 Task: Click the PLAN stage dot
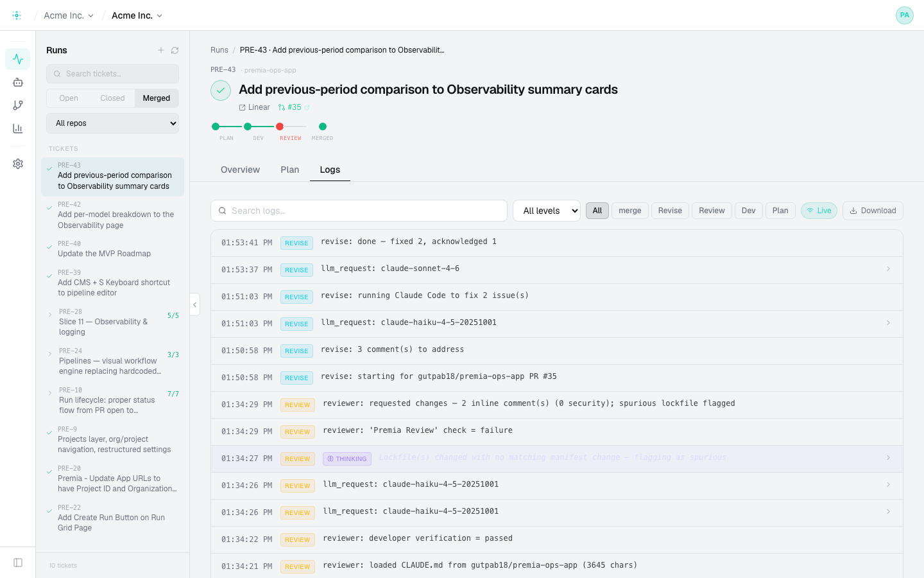point(216,127)
